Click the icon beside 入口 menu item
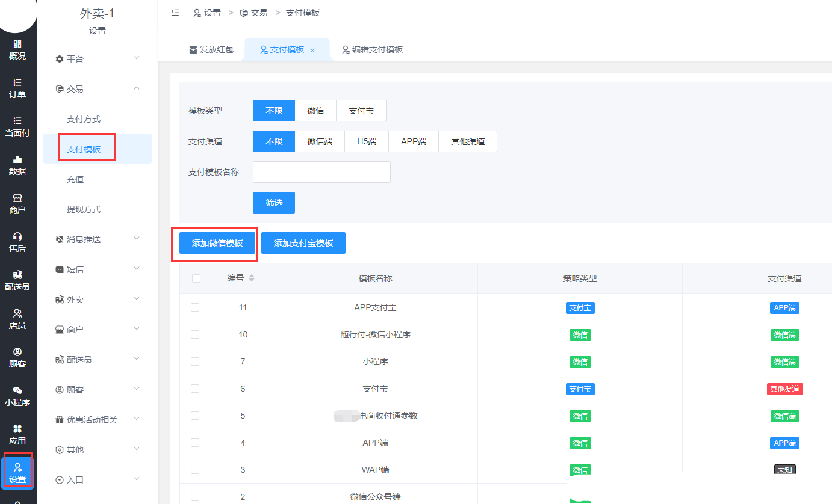This screenshot has width=832, height=504. click(x=59, y=480)
